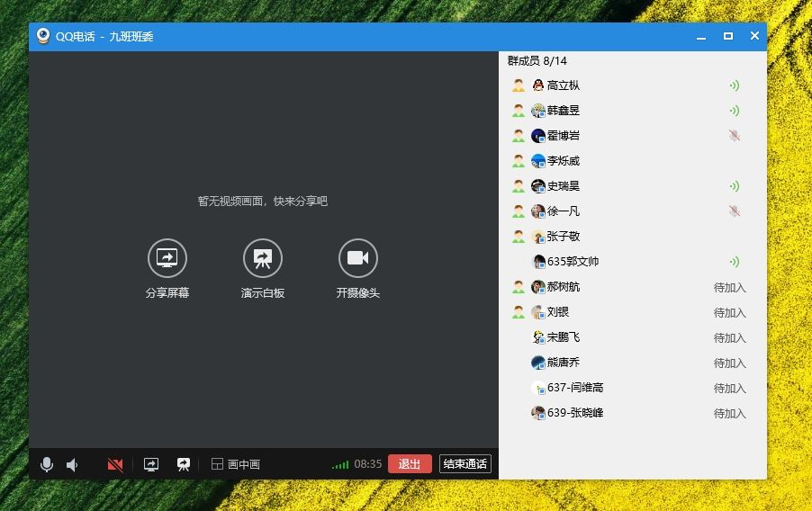
Task: Click the avatar of 李烁威
Action: click(538, 161)
